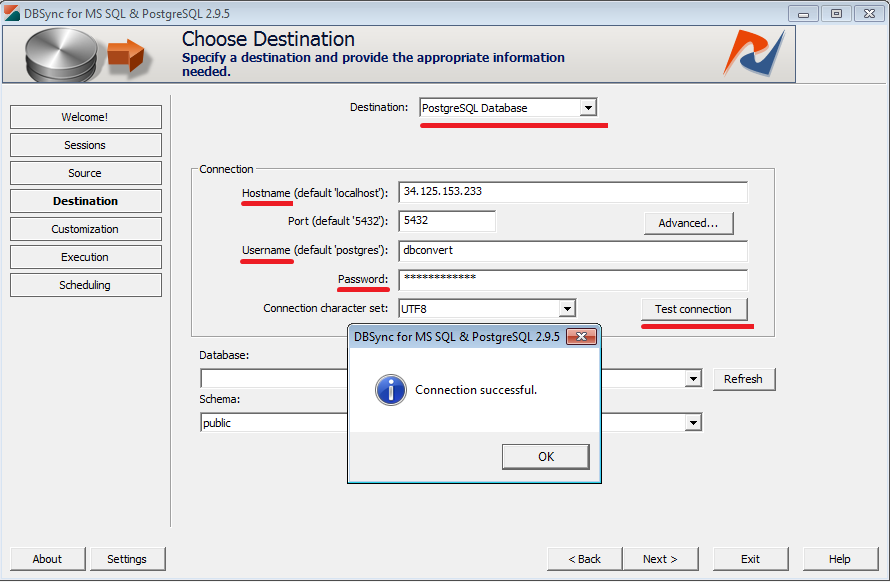Confirm the dialog with OK
The width and height of the screenshot is (890, 582).
click(x=545, y=457)
